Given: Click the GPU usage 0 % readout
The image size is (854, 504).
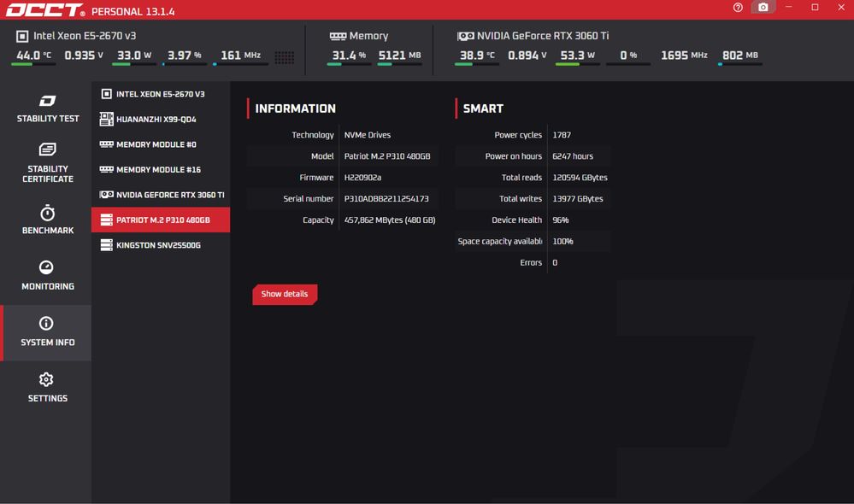Looking at the screenshot, I should click(x=628, y=56).
